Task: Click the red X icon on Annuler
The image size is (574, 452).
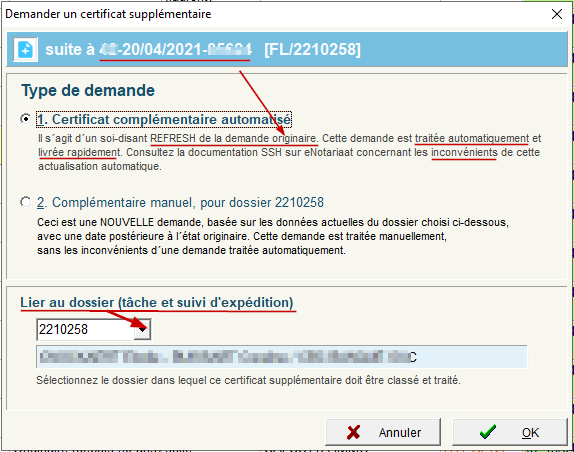Action: 353,432
